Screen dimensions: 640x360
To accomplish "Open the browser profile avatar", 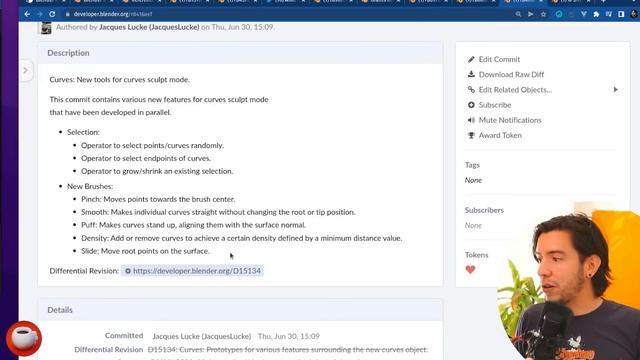I will 633,14.
